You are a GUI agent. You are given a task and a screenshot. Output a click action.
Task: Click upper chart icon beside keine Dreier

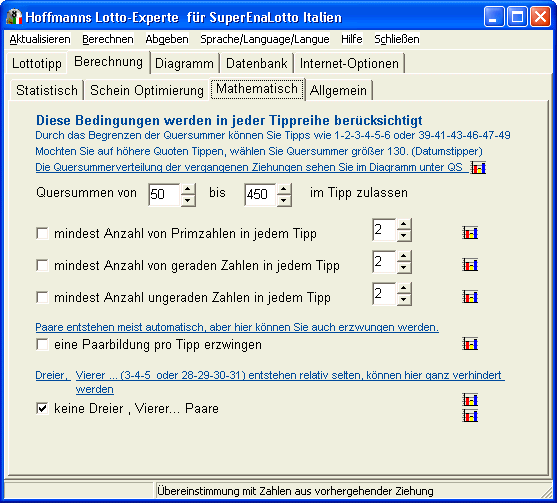[470, 400]
